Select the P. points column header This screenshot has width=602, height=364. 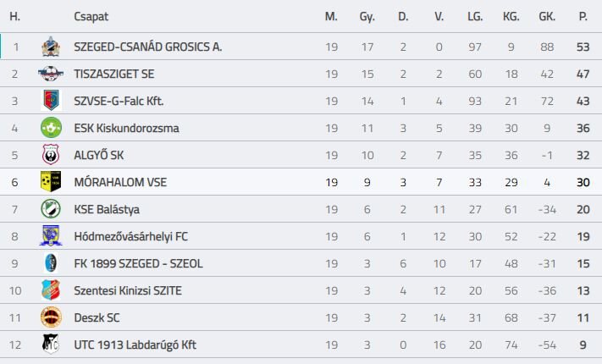coord(583,17)
